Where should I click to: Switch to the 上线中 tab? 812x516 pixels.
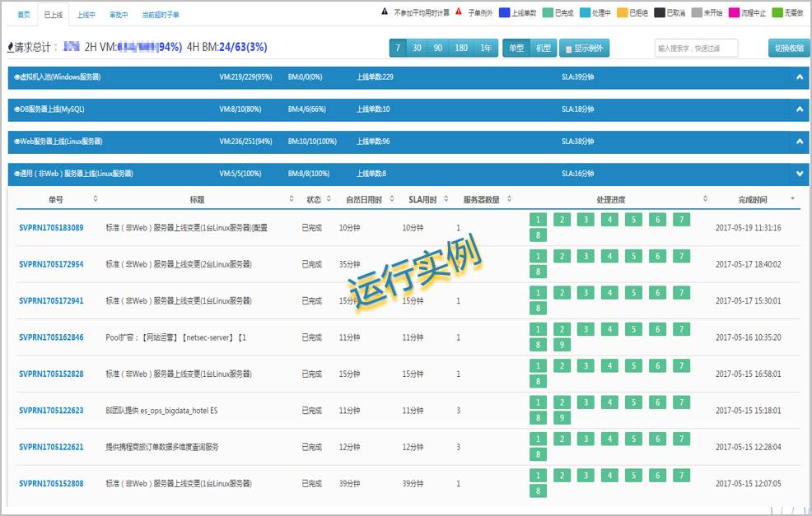pyautogui.click(x=86, y=15)
